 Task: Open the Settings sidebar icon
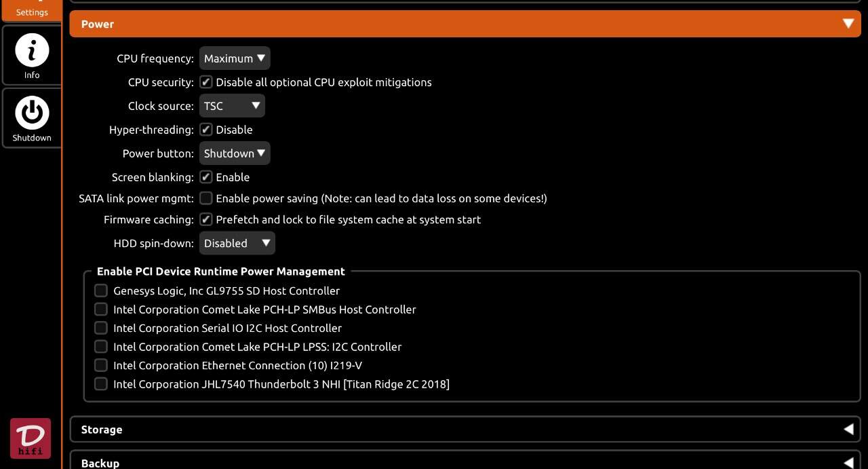coord(31,10)
